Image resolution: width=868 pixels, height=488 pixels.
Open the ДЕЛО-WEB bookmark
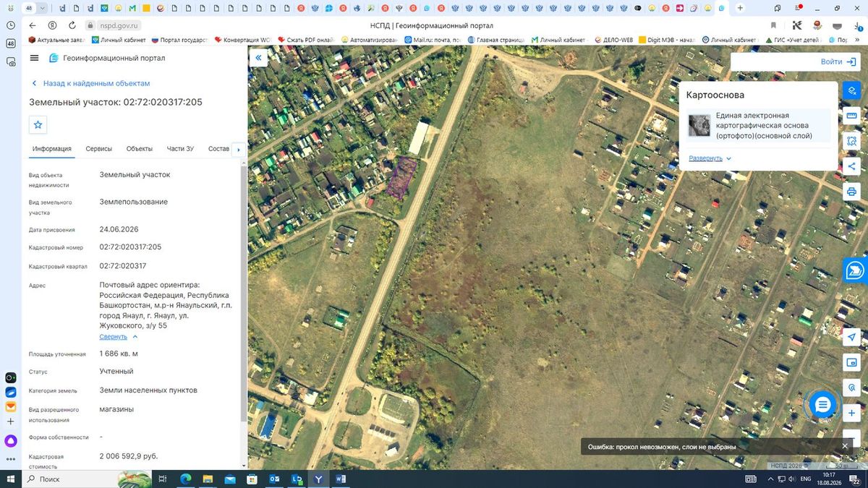(613, 40)
